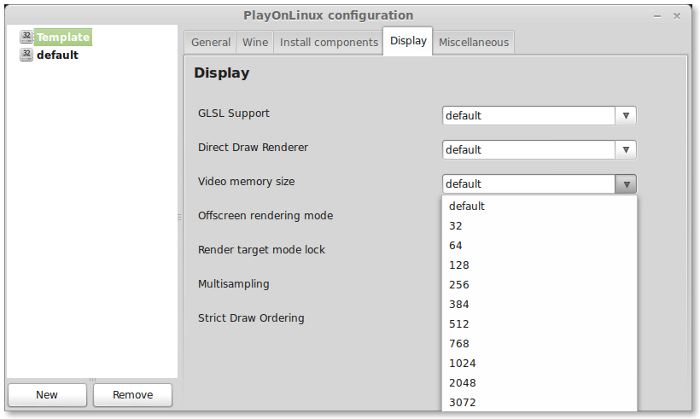This screenshot has height=419, width=700.
Task: Click the GLSL Support combo box field
Action: [x=529, y=116]
